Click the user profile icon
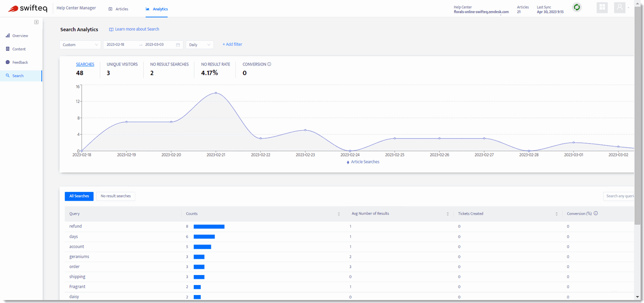This screenshot has height=303, width=644. click(x=619, y=8)
